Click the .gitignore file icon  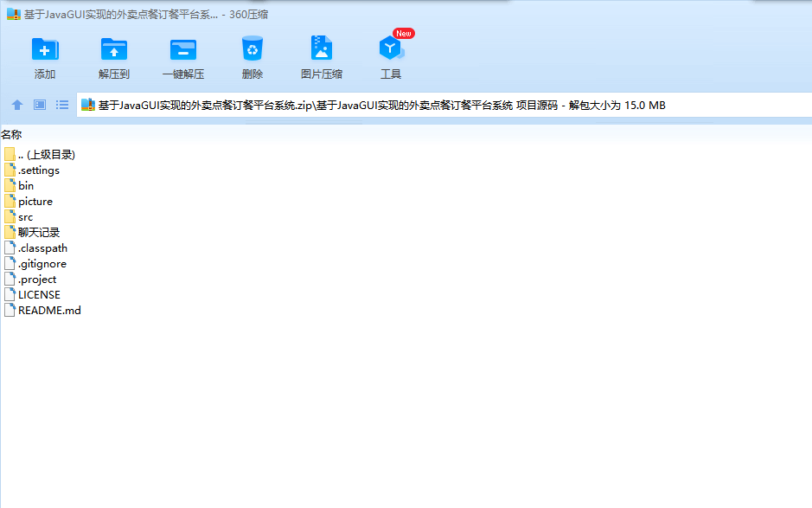(x=10, y=263)
